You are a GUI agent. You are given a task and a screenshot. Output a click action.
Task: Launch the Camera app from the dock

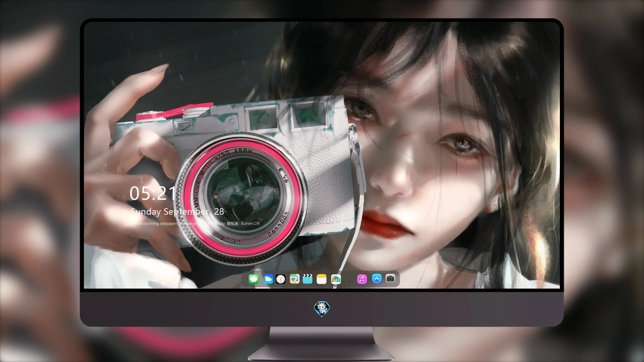390,279
